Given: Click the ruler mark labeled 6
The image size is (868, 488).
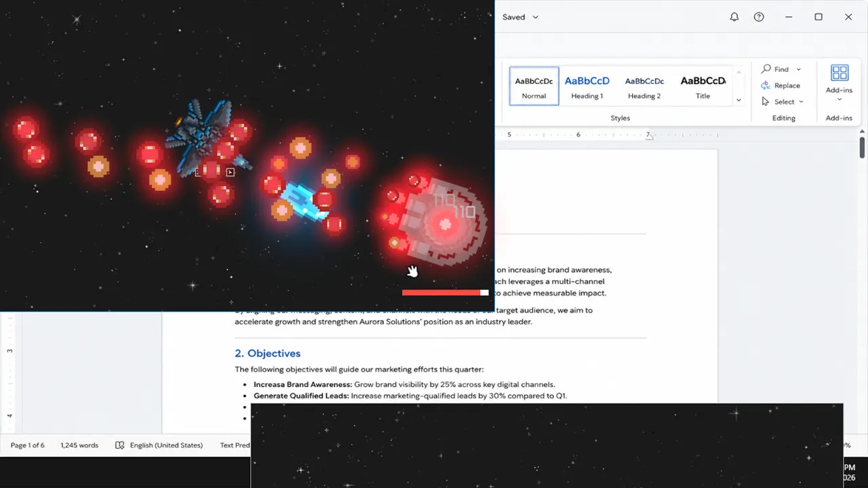Looking at the screenshot, I should pos(578,135).
